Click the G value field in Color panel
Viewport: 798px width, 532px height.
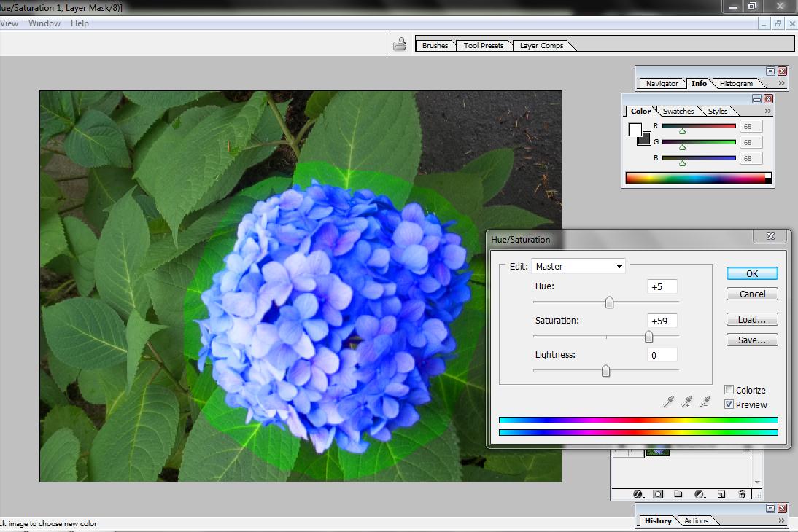pyautogui.click(x=751, y=142)
